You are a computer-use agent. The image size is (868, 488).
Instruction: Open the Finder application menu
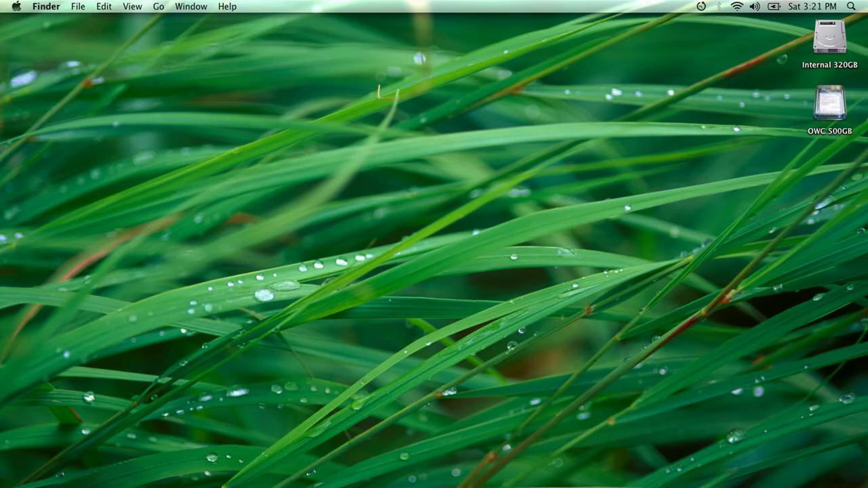point(46,7)
